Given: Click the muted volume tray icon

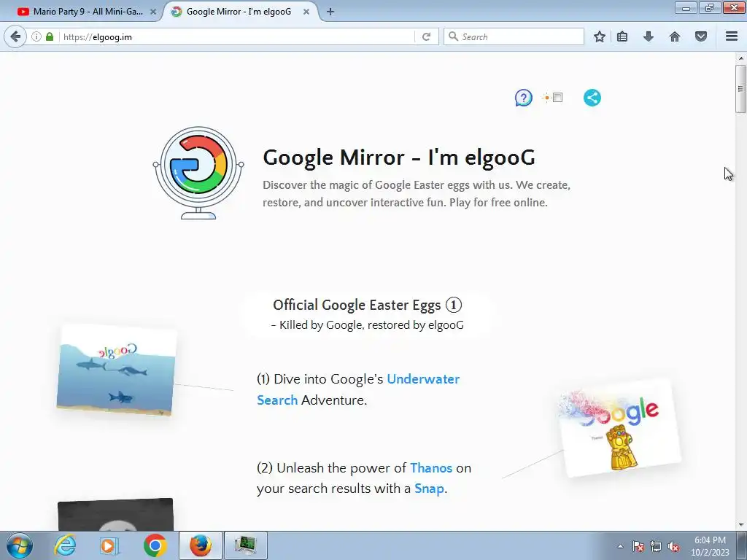Looking at the screenshot, I should tap(673, 546).
